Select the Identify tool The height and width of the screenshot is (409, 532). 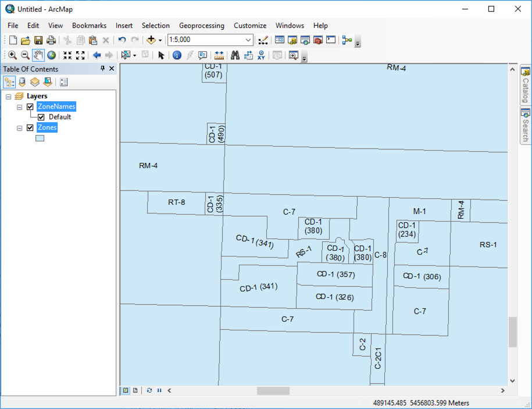point(177,55)
